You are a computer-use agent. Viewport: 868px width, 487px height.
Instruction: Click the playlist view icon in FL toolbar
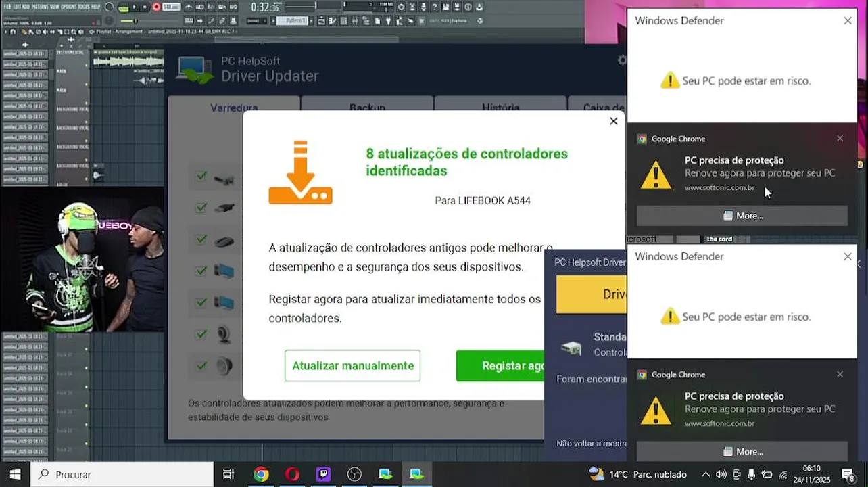(x=321, y=21)
